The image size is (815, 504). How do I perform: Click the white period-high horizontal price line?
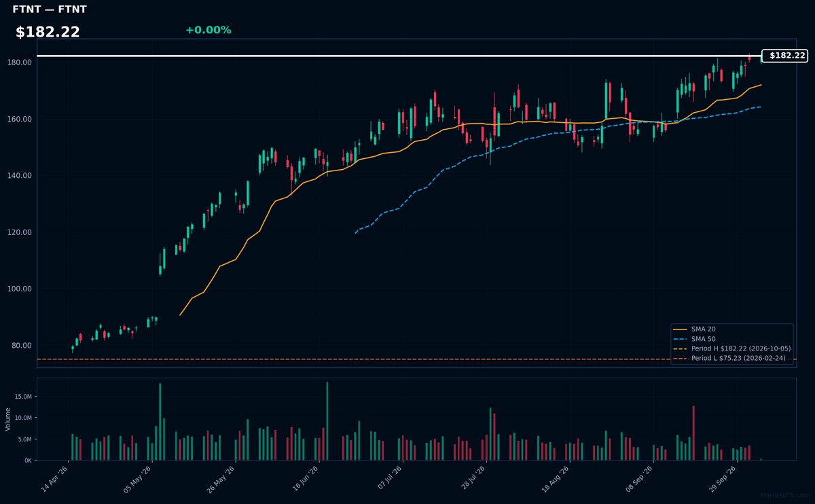coord(399,56)
